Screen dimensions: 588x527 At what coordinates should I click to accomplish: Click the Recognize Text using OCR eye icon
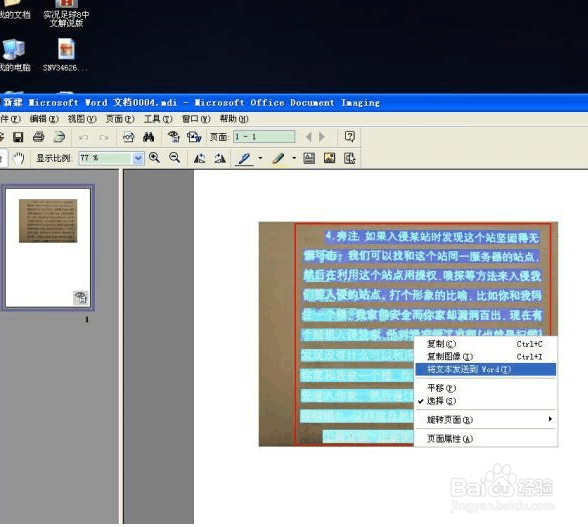(174, 137)
